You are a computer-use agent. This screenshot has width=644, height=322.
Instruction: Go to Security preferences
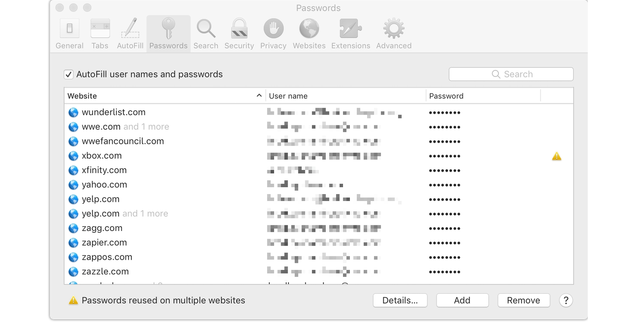[239, 34]
